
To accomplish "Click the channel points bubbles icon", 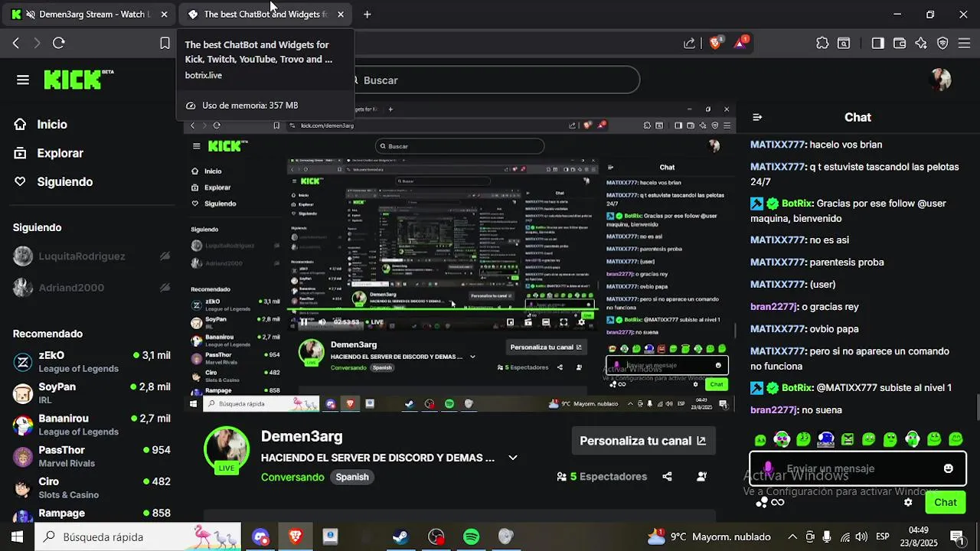I will (761, 502).
